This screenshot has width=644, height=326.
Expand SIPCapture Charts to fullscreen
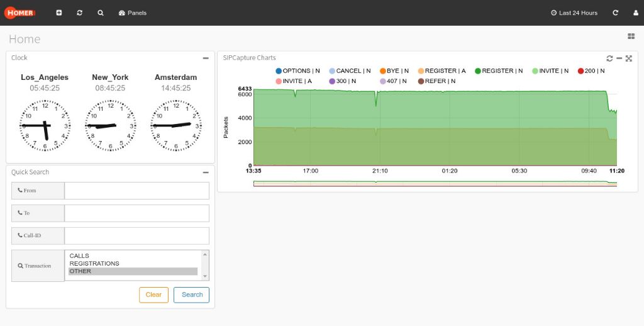[628, 58]
